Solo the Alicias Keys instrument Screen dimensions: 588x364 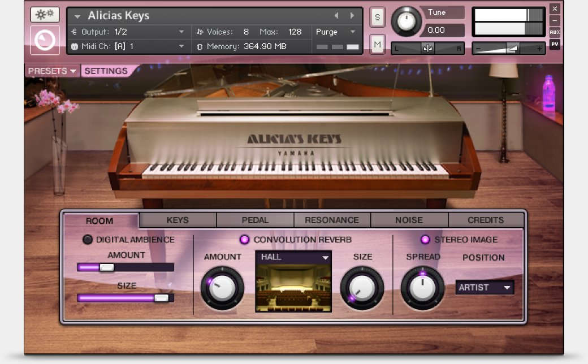(x=377, y=18)
